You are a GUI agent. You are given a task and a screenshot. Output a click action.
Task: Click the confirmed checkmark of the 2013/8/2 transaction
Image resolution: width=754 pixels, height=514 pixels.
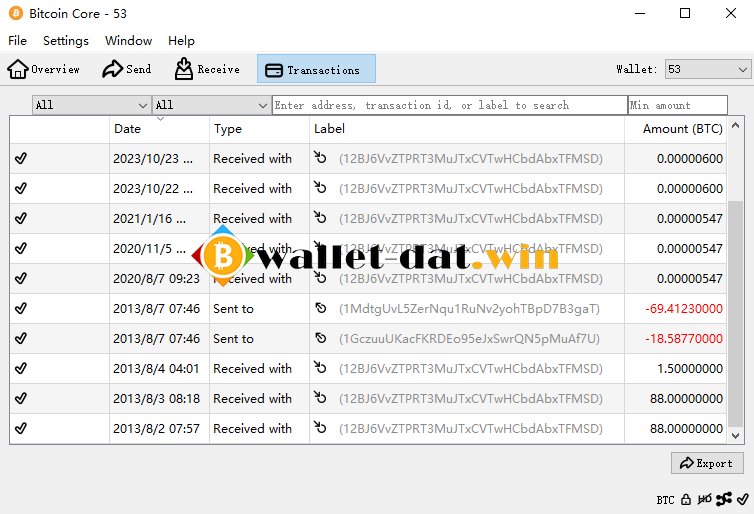[x=21, y=428]
